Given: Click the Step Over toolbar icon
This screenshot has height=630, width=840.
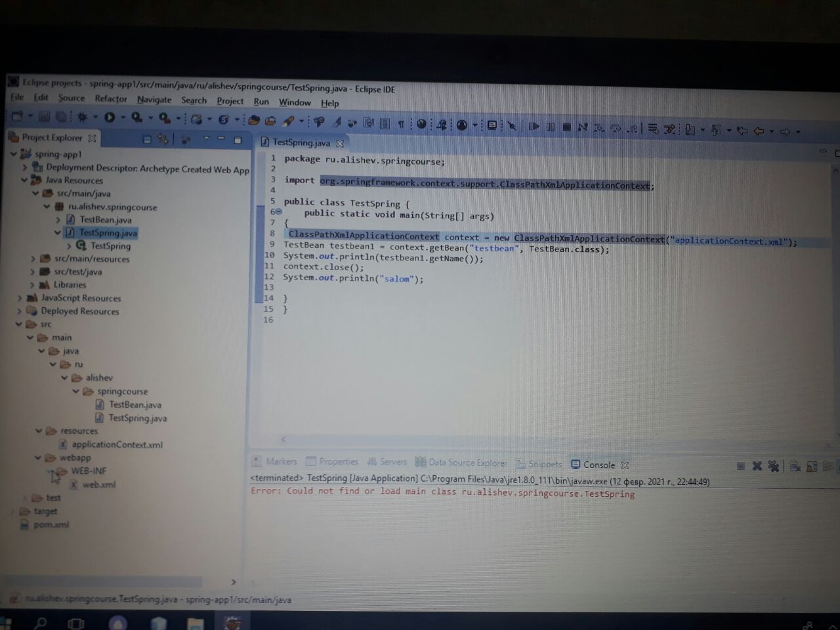Looking at the screenshot, I should point(616,128).
